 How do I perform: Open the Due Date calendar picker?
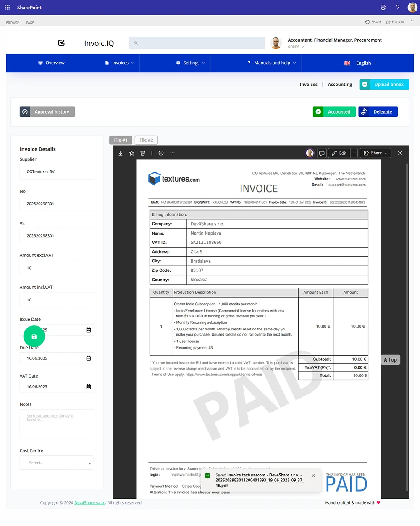click(89, 358)
